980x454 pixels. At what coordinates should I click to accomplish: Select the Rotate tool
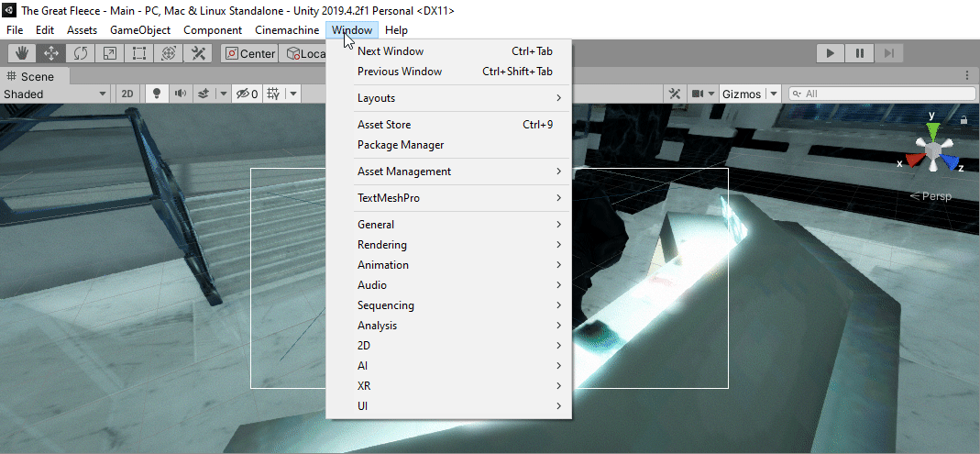(x=80, y=54)
